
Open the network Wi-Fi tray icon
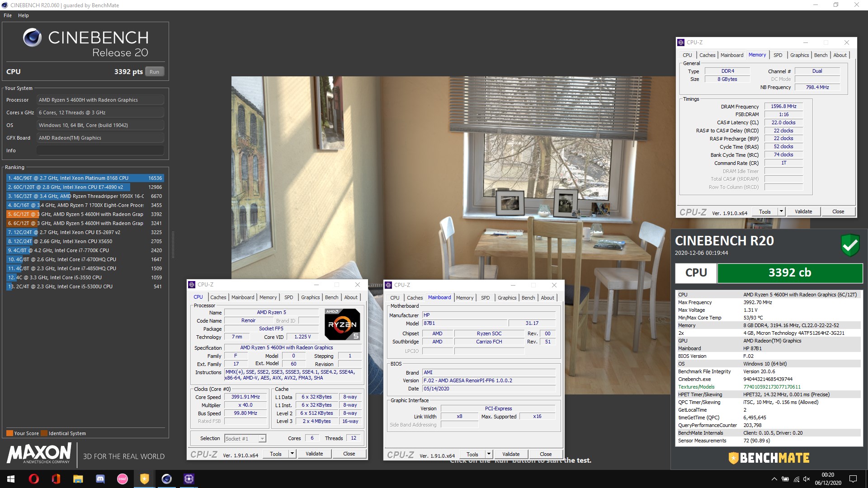point(797,479)
